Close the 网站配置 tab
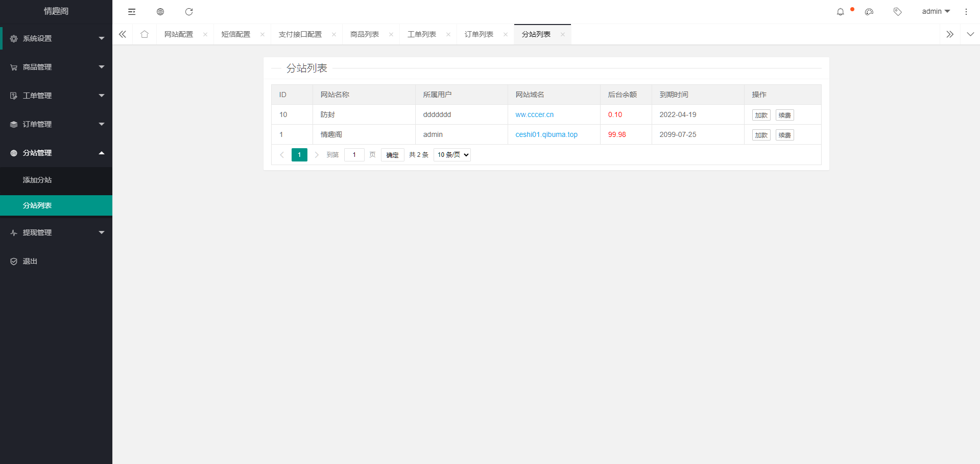980x464 pixels. [205, 35]
